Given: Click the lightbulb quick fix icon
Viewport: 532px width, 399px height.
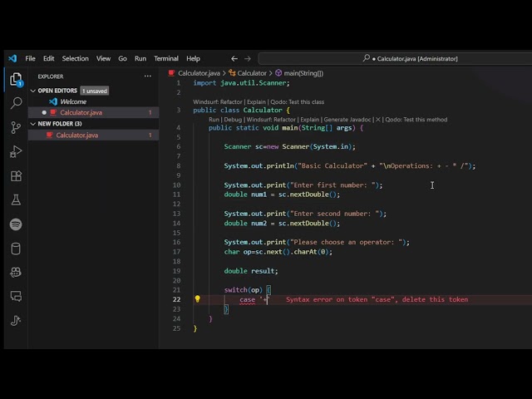Looking at the screenshot, I should click(x=197, y=299).
